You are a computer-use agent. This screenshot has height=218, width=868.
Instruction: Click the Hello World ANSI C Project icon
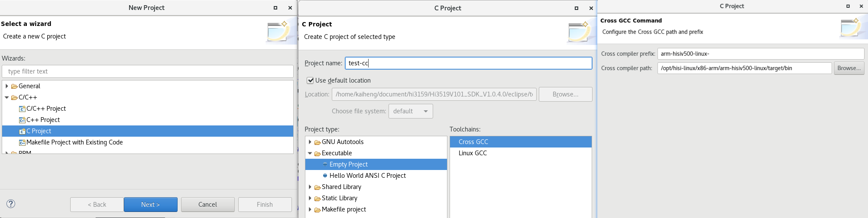[325, 176]
